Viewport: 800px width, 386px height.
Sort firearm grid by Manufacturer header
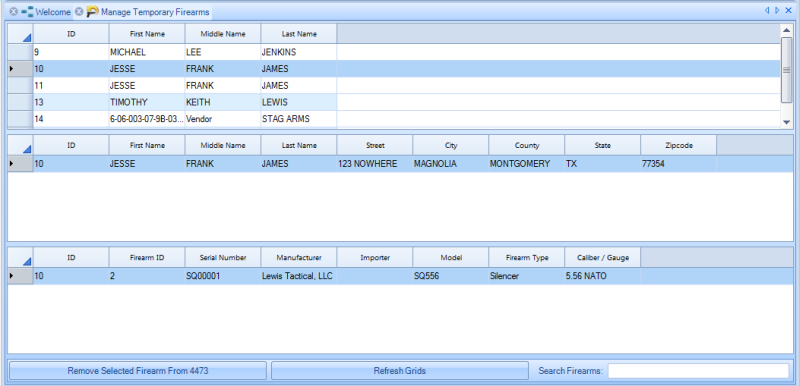tap(299, 258)
